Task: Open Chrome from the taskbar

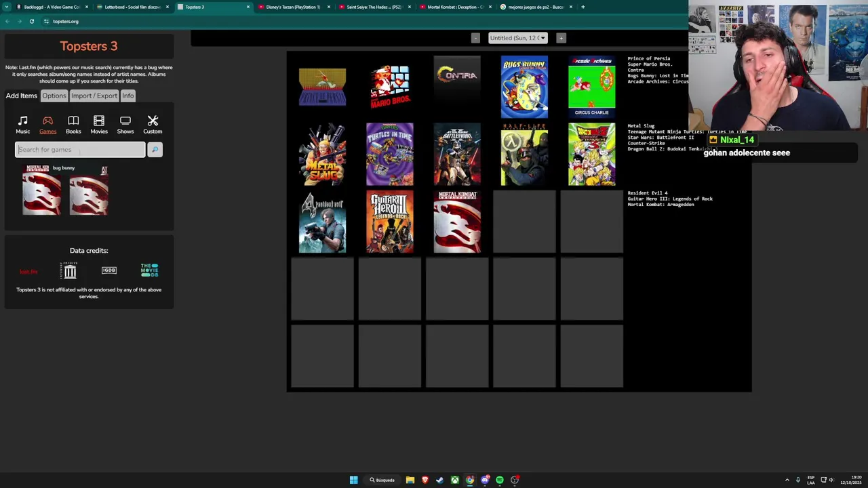Action: [470, 480]
